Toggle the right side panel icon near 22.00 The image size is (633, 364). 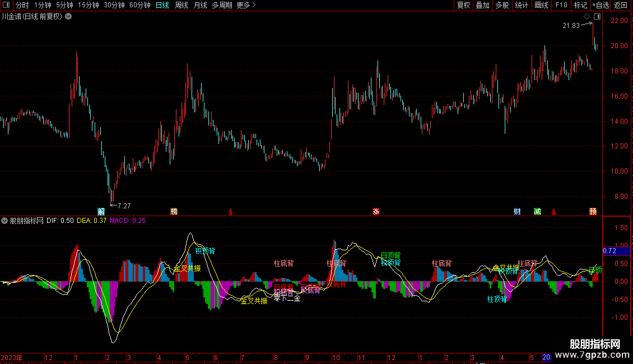(x=597, y=17)
